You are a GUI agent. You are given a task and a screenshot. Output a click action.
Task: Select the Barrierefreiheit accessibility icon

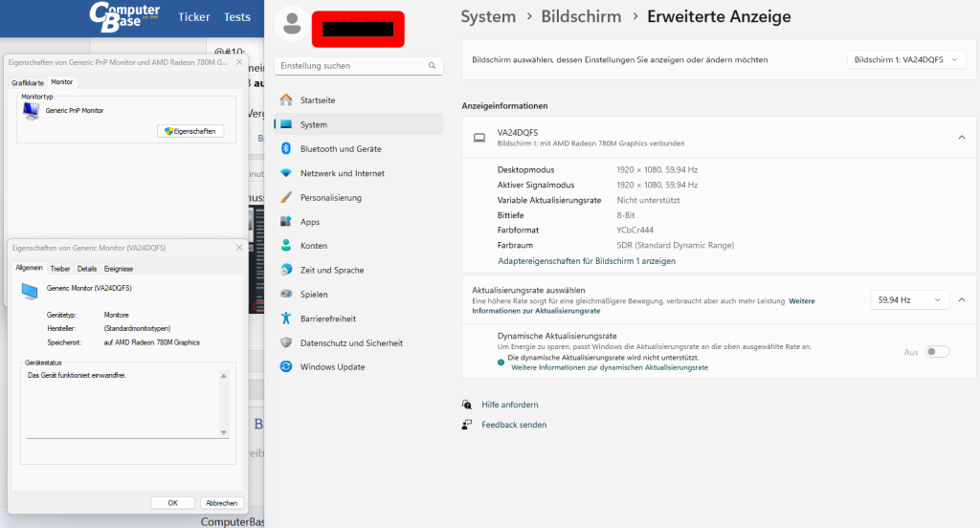tap(286, 319)
